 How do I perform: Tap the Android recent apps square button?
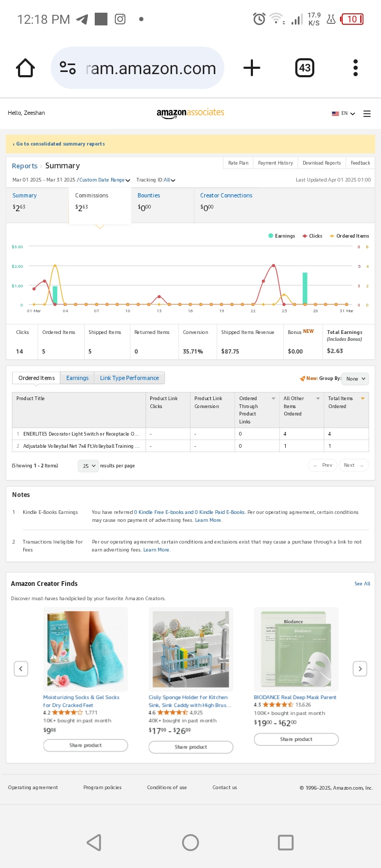[286, 843]
